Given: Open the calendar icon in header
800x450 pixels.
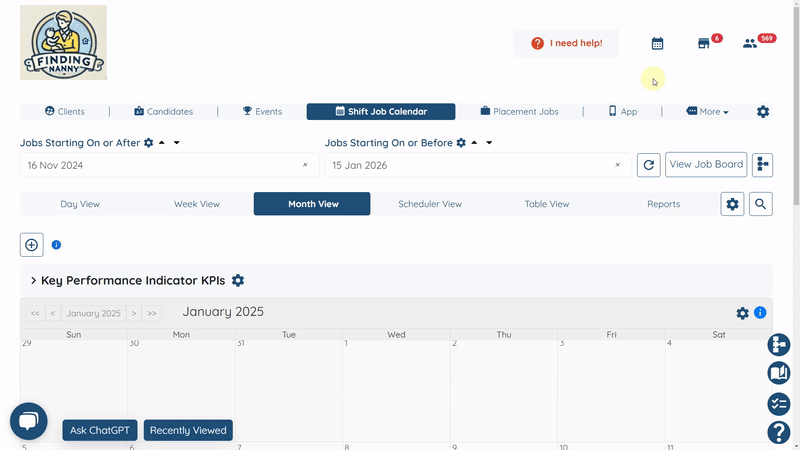Looking at the screenshot, I should coord(657,43).
